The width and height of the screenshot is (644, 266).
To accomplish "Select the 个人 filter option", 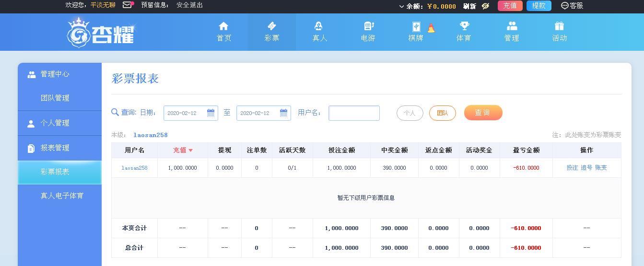I will [410, 113].
